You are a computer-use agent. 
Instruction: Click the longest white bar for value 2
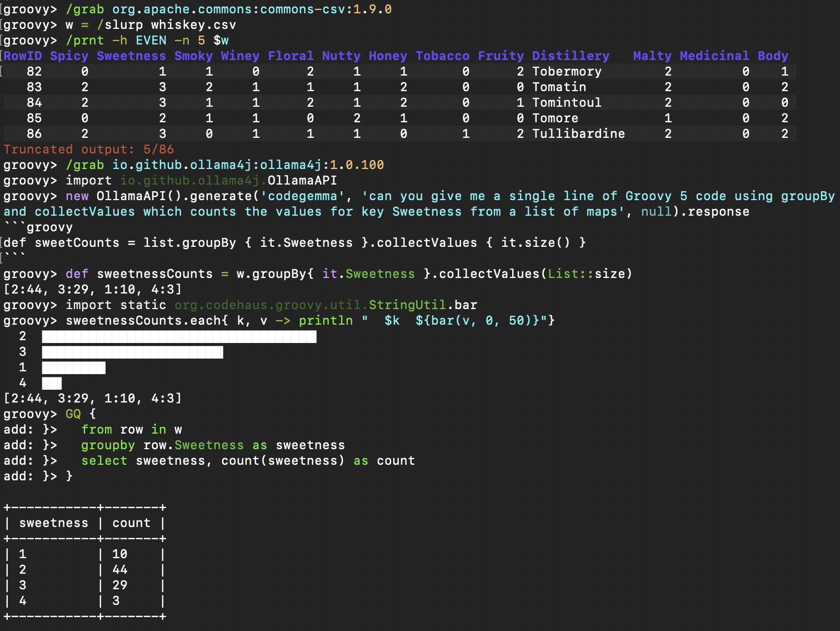pyautogui.click(x=179, y=336)
